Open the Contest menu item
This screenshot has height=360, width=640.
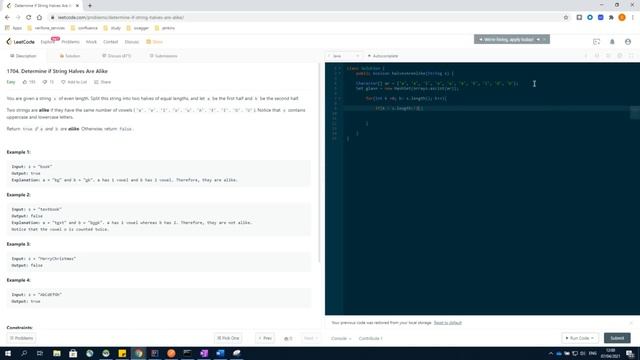tap(110, 42)
